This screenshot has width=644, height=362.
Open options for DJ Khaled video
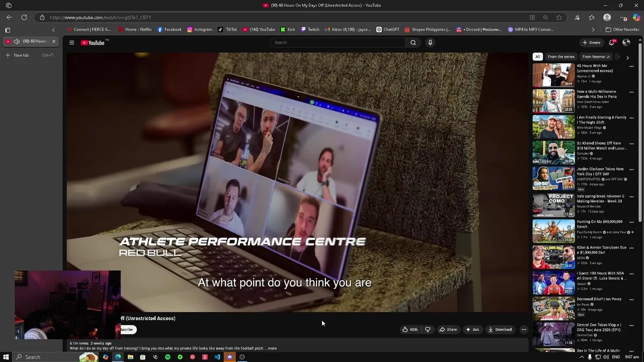[x=631, y=144]
